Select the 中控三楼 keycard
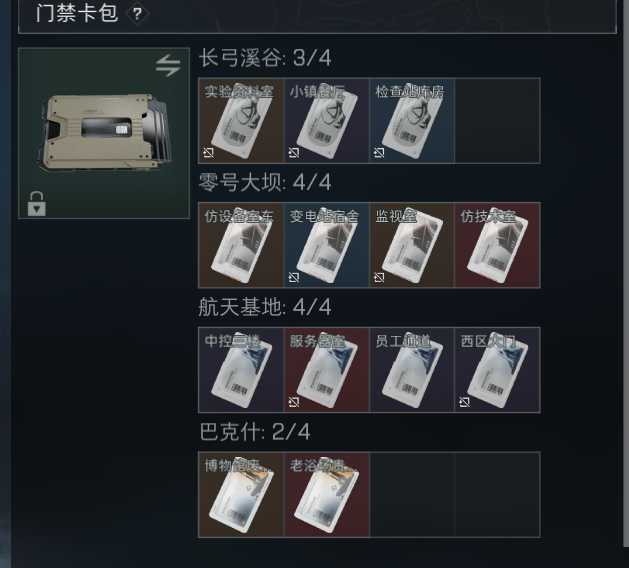The width and height of the screenshot is (629, 568). (x=241, y=370)
